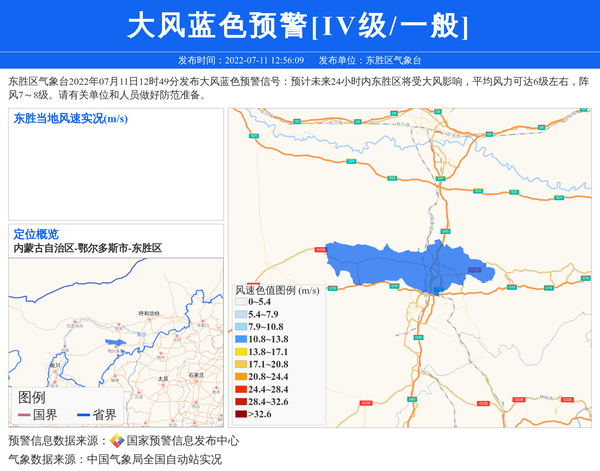This screenshot has width=600, height=471.
Task: Select the 13.8~17.1 yellow legend swatch
Action: pyautogui.click(x=240, y=352)
